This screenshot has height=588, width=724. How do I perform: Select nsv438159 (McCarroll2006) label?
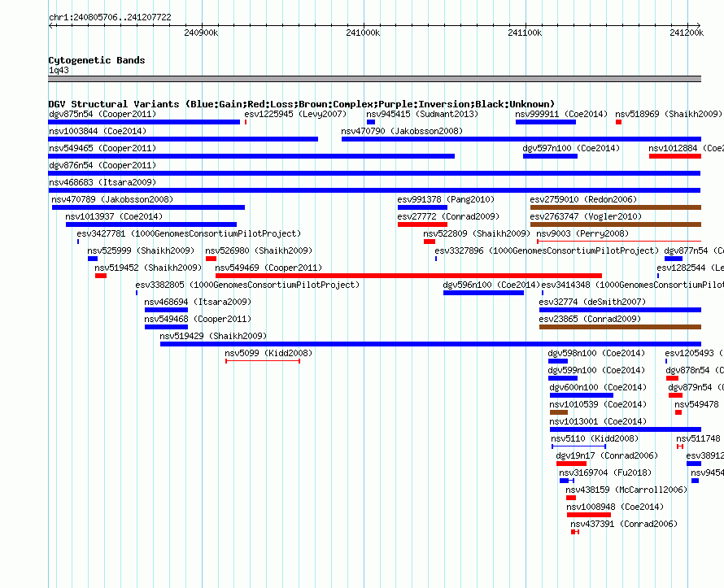(x=626, y=490)
